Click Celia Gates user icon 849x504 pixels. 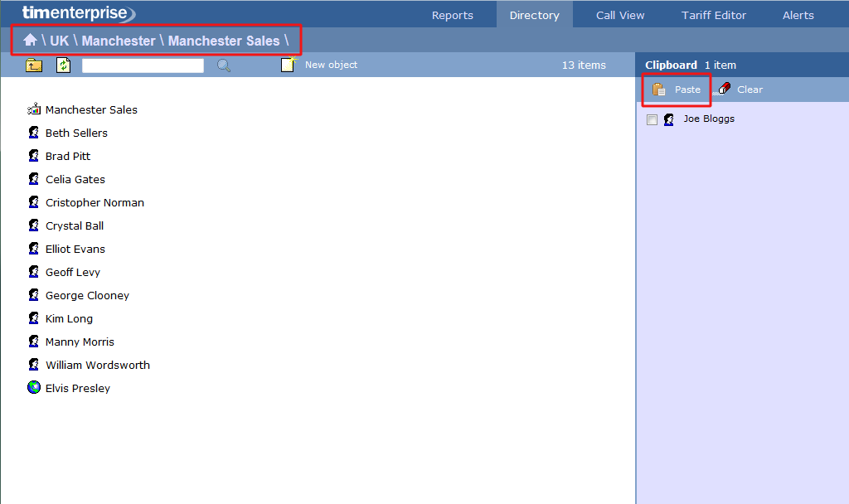click(x=33, y=179)
